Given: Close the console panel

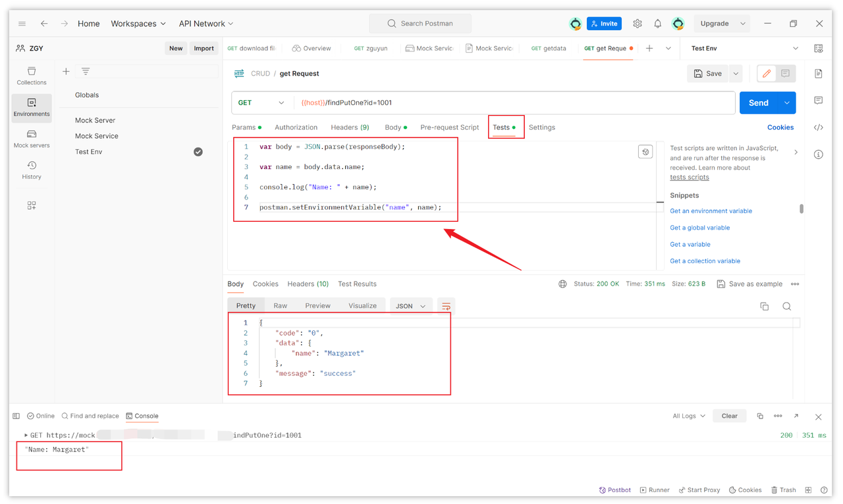Looking at the screenshot, I should [x=819, y=417].
